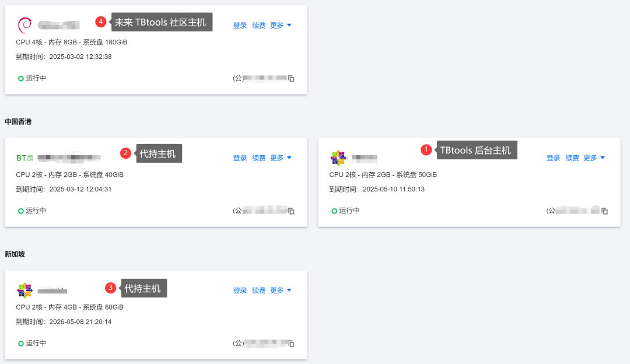Expand 更多 options for the 50GiB server
The height and width of the screenshot is (364, 630).
coord(594,158)
